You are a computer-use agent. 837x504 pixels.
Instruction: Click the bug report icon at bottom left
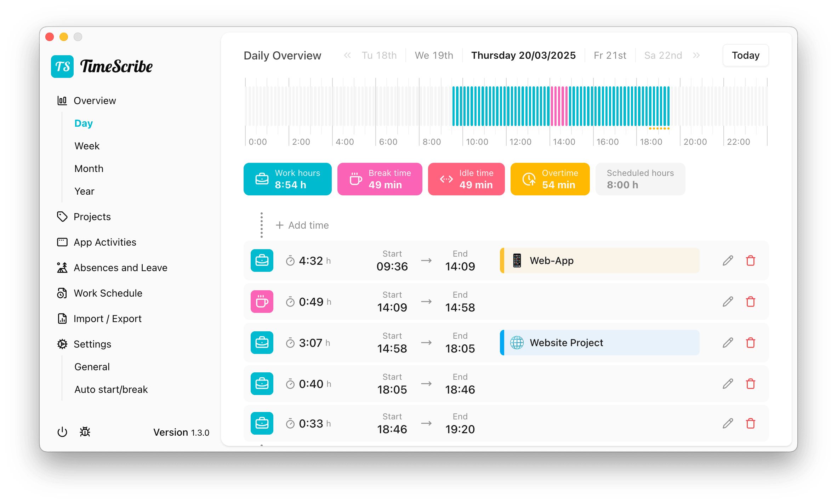pyautogui.click(x=85, y=432)
